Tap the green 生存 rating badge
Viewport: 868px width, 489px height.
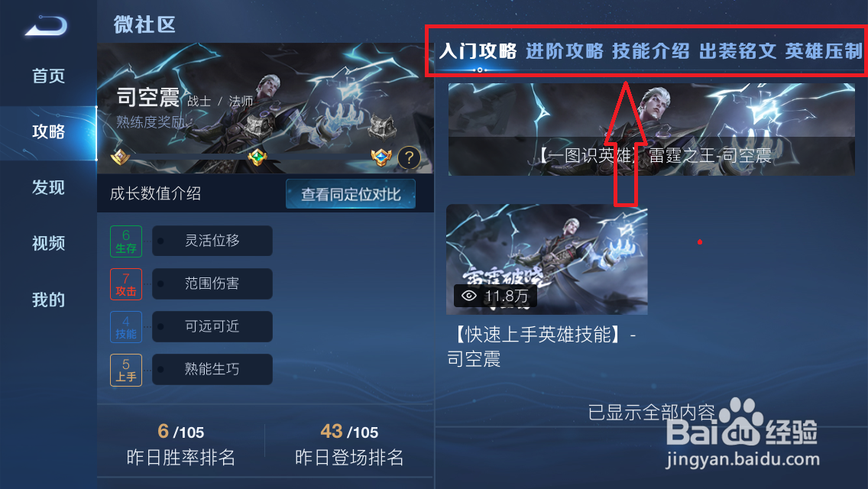point(126,241)
